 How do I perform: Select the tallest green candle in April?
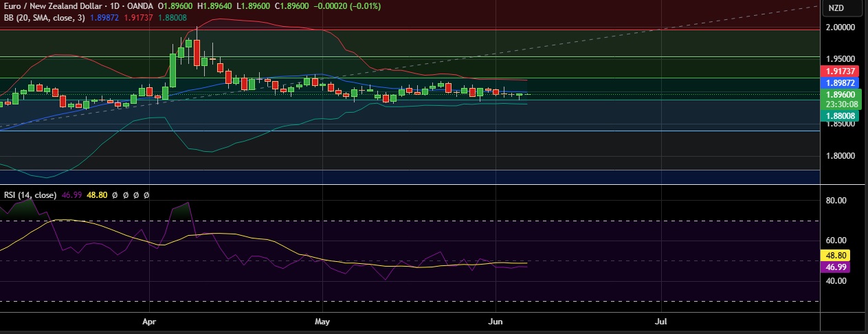point(173,70)
